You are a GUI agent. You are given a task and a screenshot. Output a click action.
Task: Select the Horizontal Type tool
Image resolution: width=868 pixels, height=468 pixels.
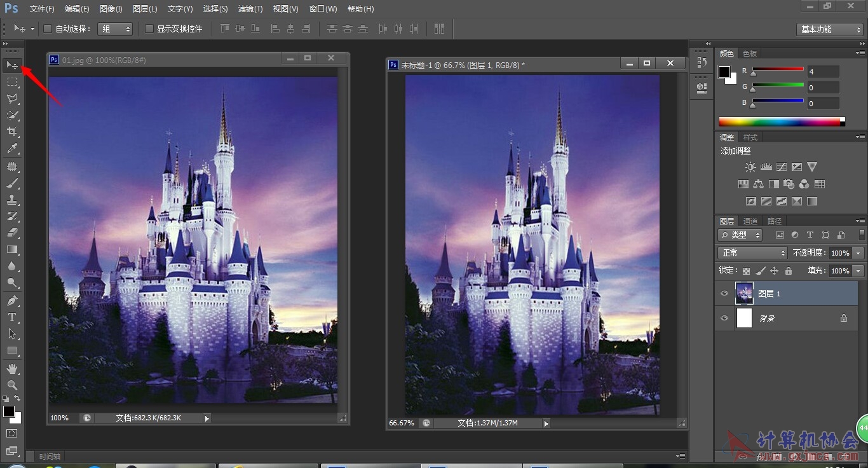(x=12, y=317)
